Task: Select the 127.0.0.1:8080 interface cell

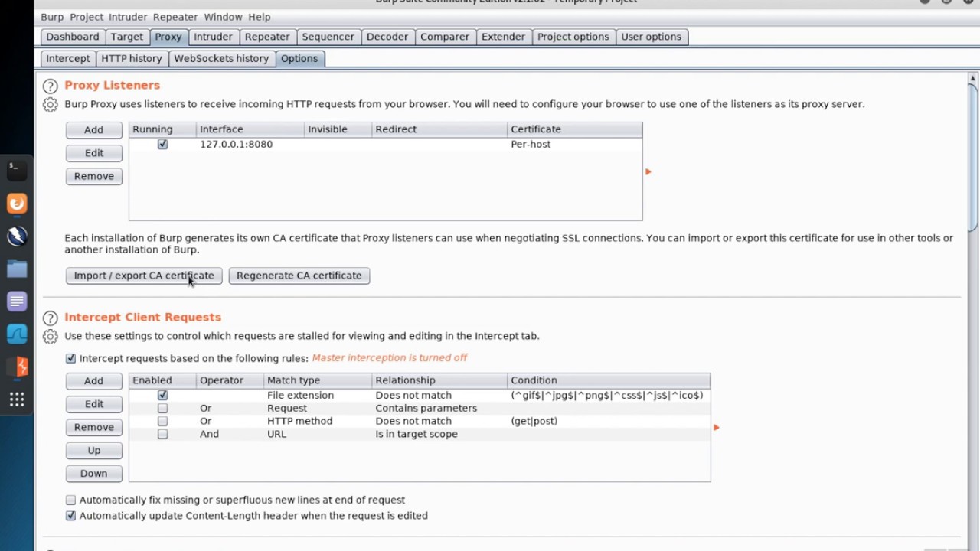Action: [250, 144]
